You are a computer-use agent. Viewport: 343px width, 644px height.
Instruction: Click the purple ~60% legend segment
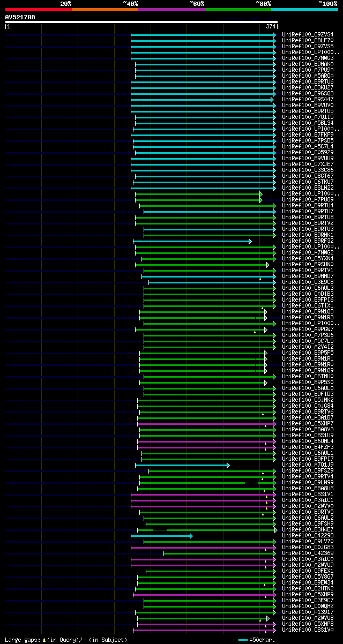tap(171, 9)
